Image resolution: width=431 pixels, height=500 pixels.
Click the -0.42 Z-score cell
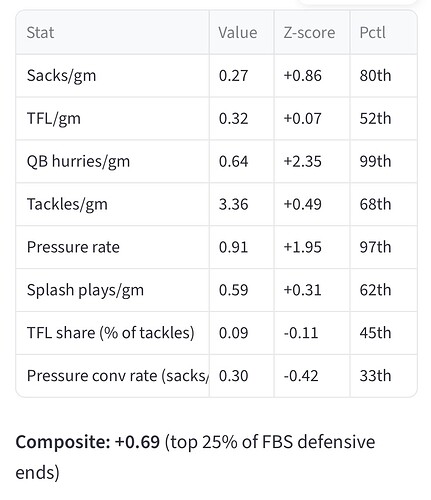tap(312, 376)
